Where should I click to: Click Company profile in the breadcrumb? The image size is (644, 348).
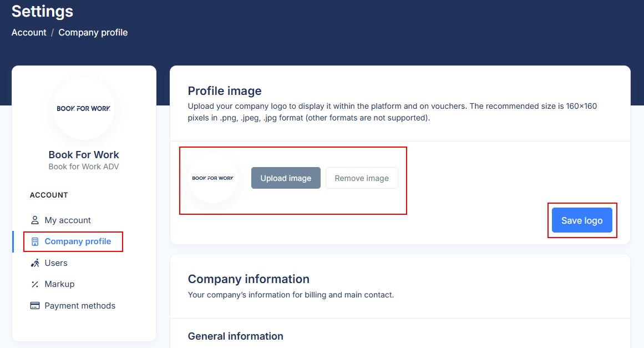(x=93, y=33)
